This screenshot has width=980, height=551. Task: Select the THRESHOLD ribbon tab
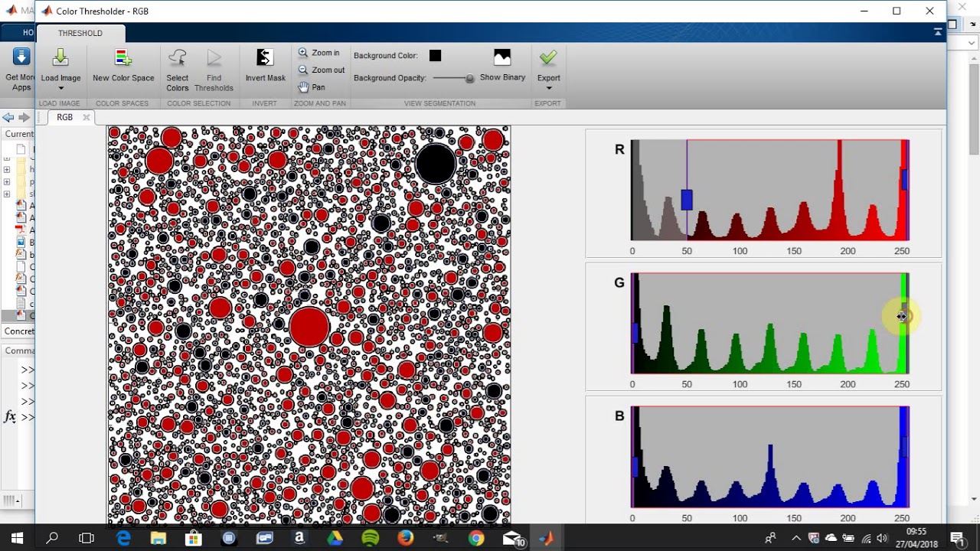(x=80, y=33)
